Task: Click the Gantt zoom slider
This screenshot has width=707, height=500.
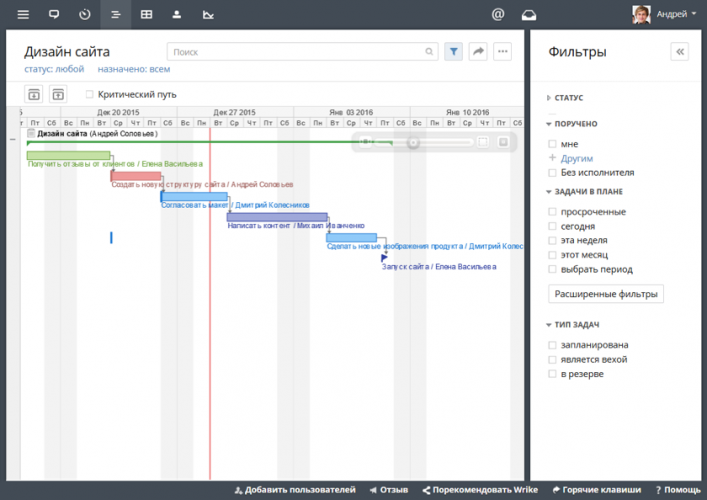Action: (412, 142)
